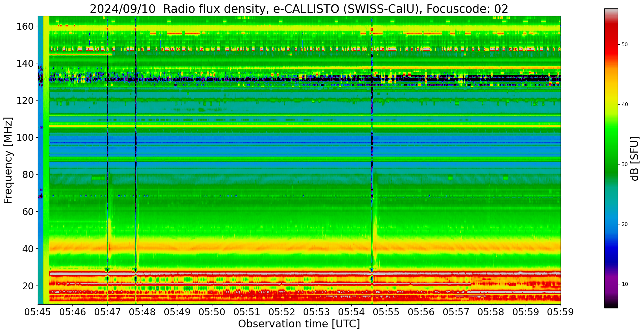
Task: Click the 40 colorbar tick label
Action: coord(625,105)
